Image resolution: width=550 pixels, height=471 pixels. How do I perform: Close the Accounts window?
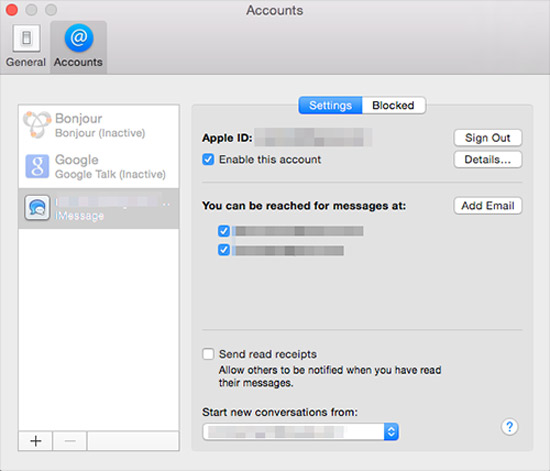(x=12, y=10)
